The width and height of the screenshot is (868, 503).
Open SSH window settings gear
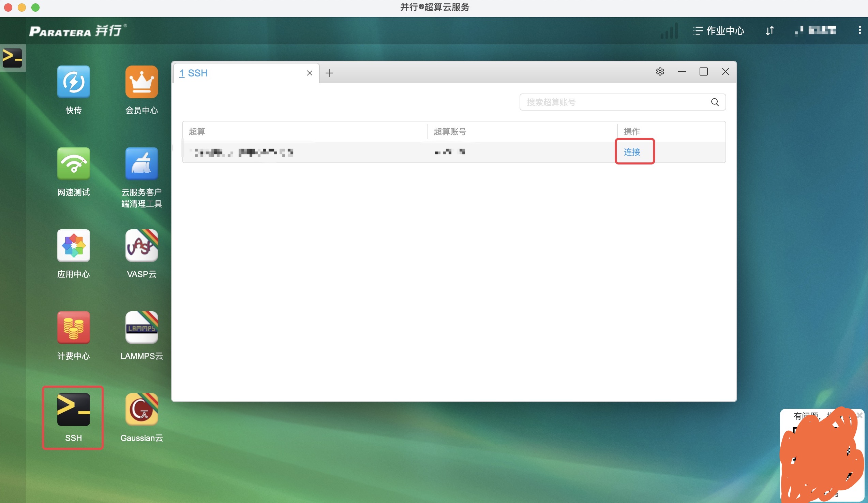[x=660, y=72]
